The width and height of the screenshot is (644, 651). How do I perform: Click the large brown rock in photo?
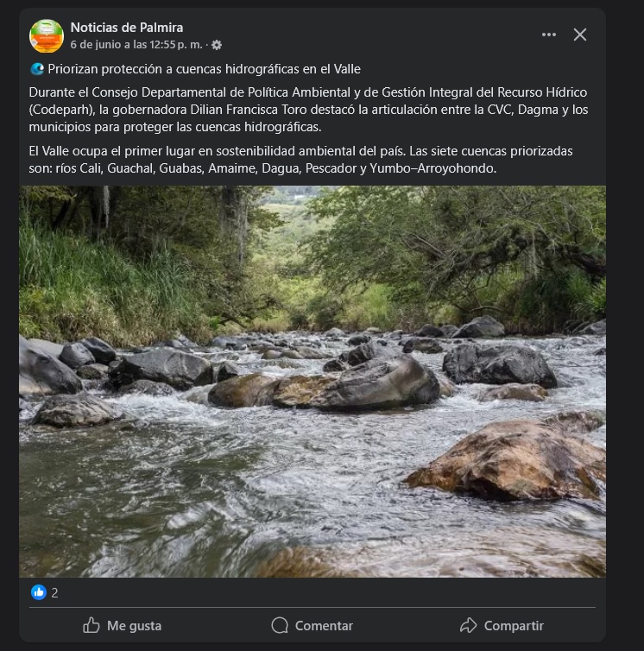pos(504,459)
